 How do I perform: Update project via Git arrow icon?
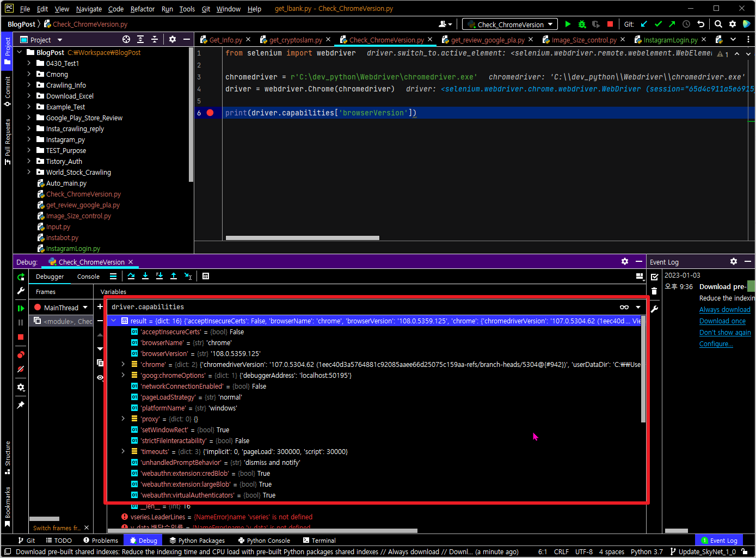pos(644,24)
